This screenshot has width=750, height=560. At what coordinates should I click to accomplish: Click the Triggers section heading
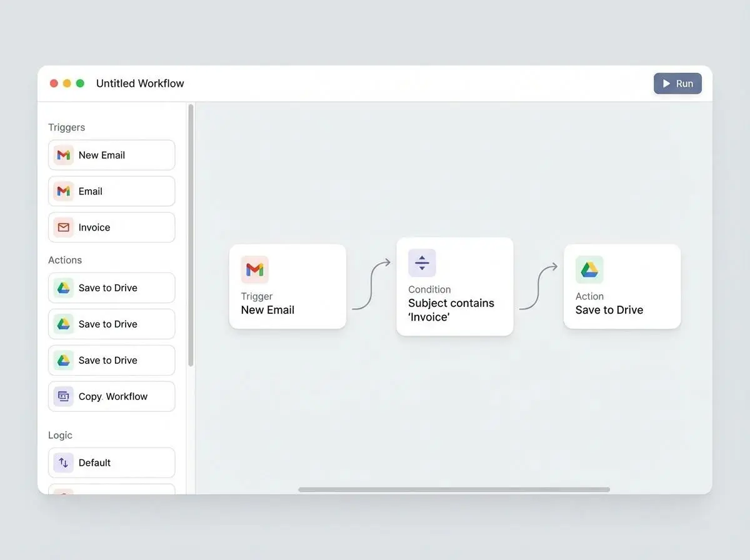click(x=66, y=127)
